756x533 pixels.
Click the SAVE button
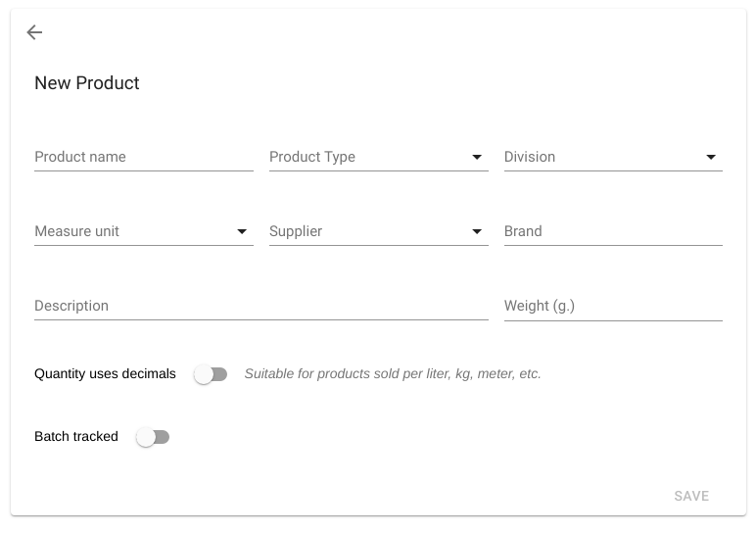click(691, 496)
